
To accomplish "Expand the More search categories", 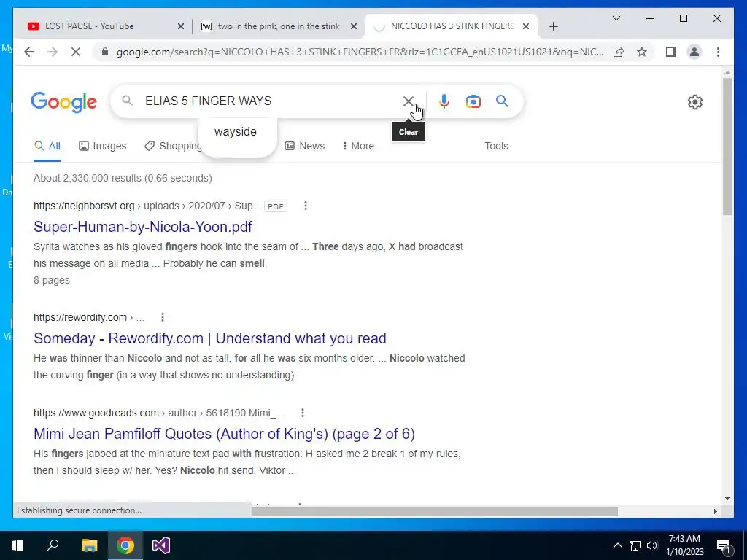I will 358,146.
